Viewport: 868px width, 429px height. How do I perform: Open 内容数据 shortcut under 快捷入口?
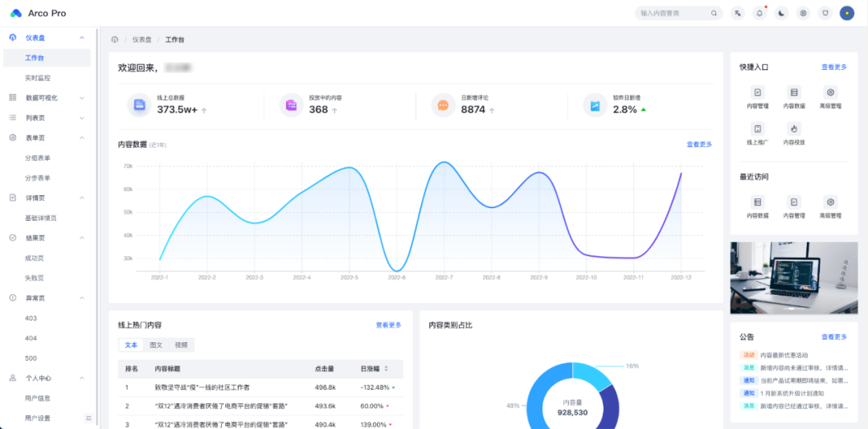point(794,97)
